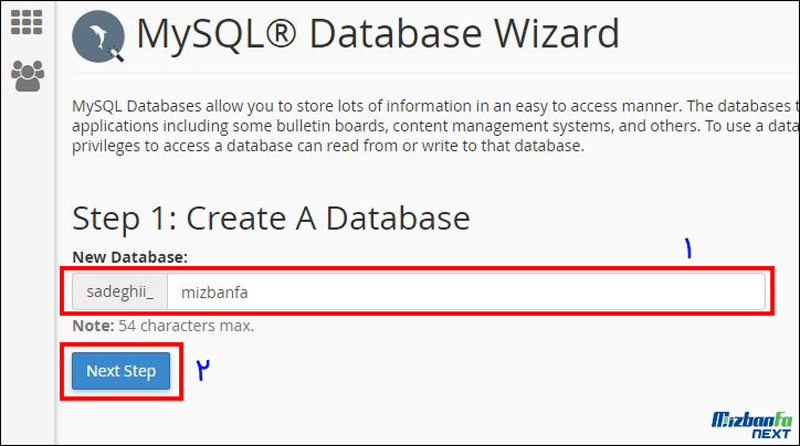Click the New Database label
The width and height of the screenshot is (800, 446).
tap(130, 257)
